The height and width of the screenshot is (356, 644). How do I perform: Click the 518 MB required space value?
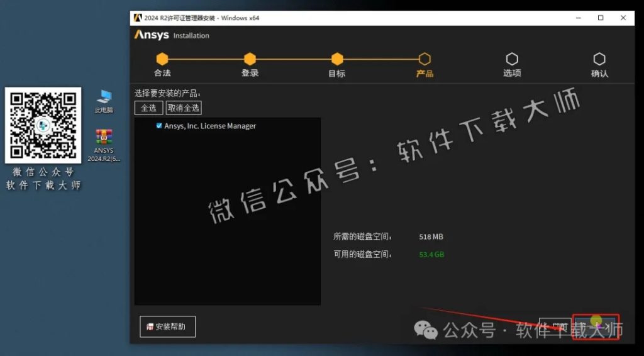(431, 237)
